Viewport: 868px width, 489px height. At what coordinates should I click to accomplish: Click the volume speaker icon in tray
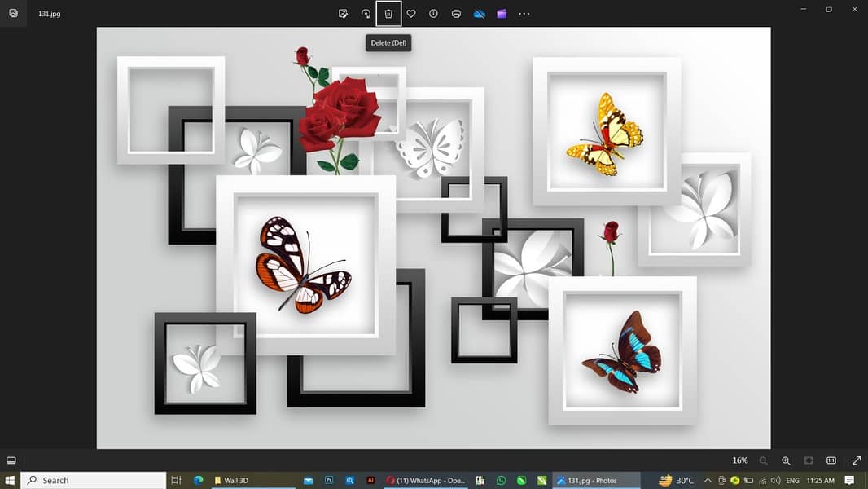(x=775, y=480)
